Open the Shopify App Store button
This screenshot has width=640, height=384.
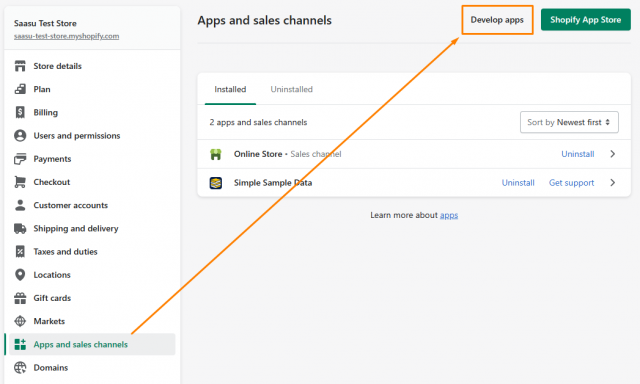(586, 20)
